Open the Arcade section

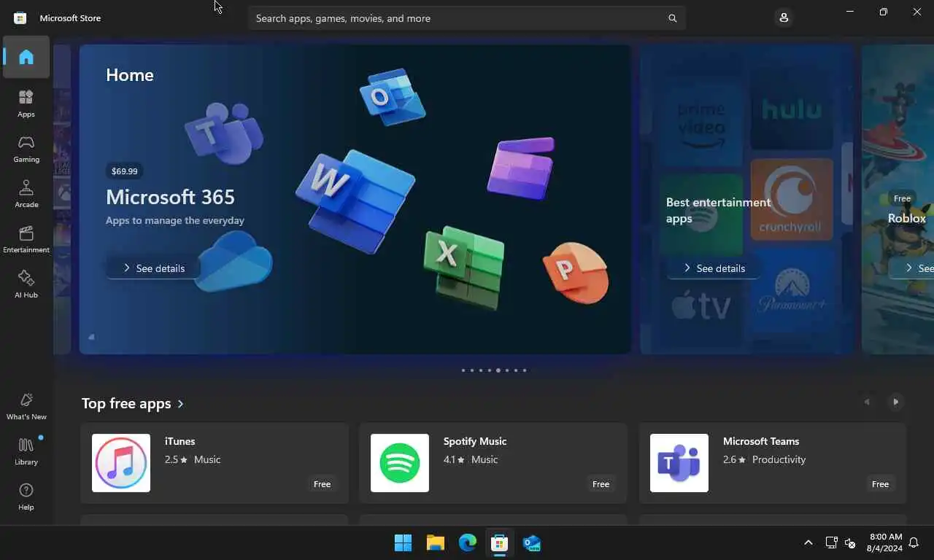pos(26,194)
